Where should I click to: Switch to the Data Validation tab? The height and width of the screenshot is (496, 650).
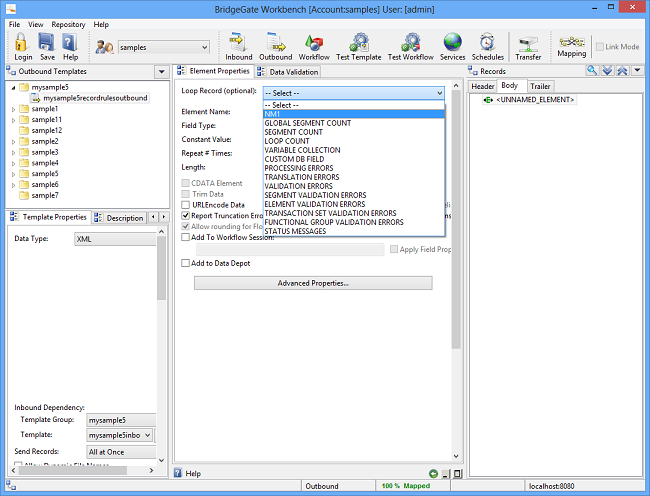289,72
